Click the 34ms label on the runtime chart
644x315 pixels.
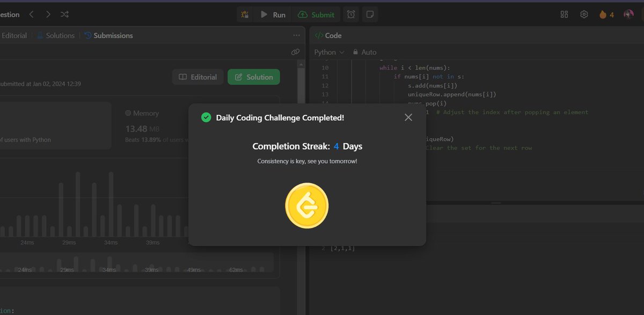point(111,243)
